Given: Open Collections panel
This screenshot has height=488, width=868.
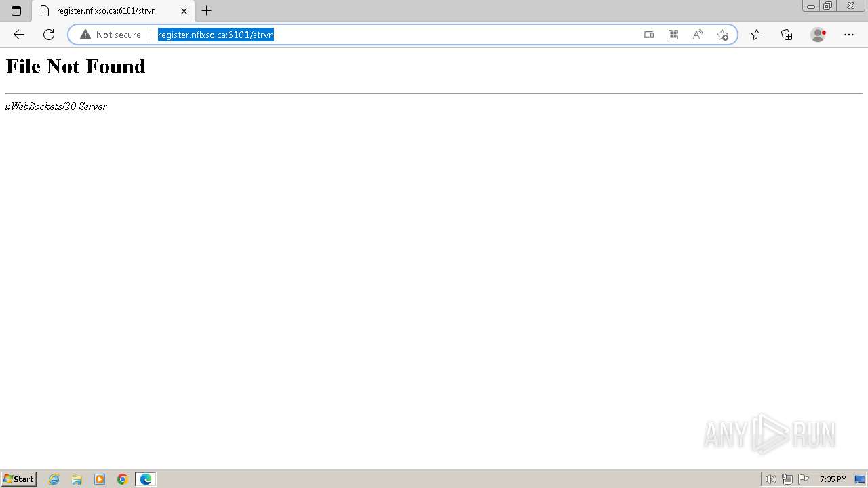Looking at the screenshot, I should (787, 35).
